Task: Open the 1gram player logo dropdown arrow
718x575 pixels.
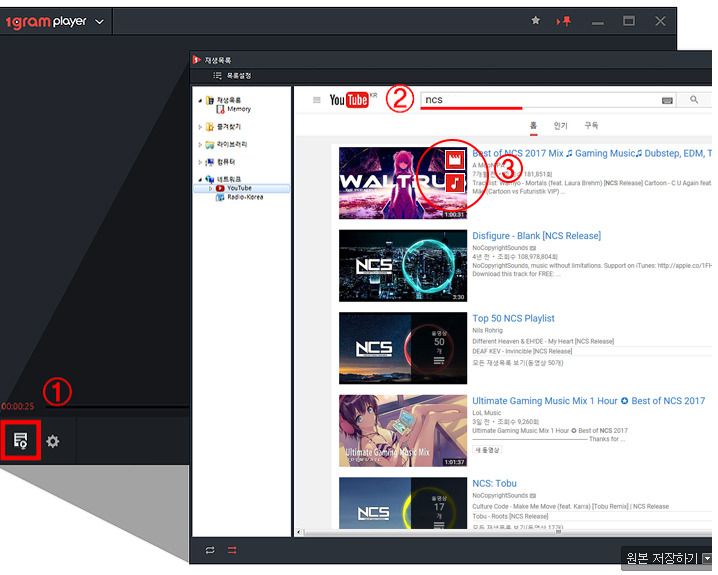Action: tap(99, 22)
